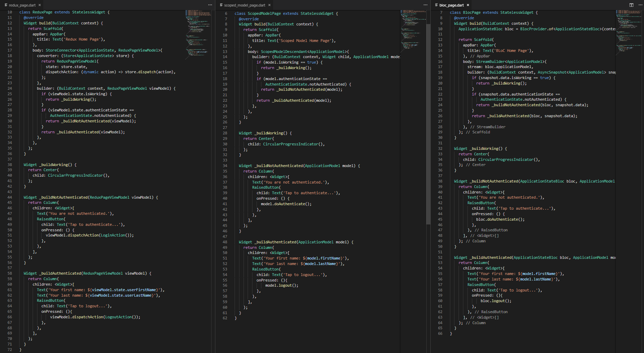The image size is (644, 353).
Task: Click the minimap of the redux_page.dart editor
Action: [x=198, y=34]
